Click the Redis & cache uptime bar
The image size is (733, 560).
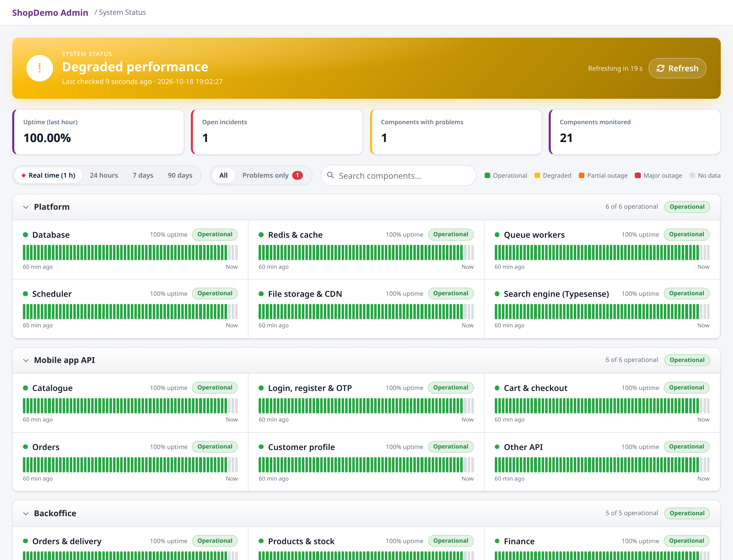tap(366, 252)
